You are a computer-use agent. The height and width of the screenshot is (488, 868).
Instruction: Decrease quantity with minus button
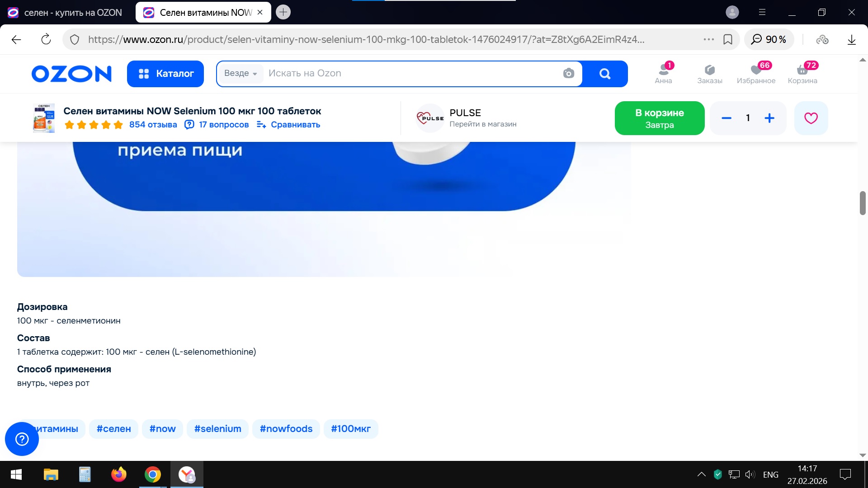(x=726, y=118)
